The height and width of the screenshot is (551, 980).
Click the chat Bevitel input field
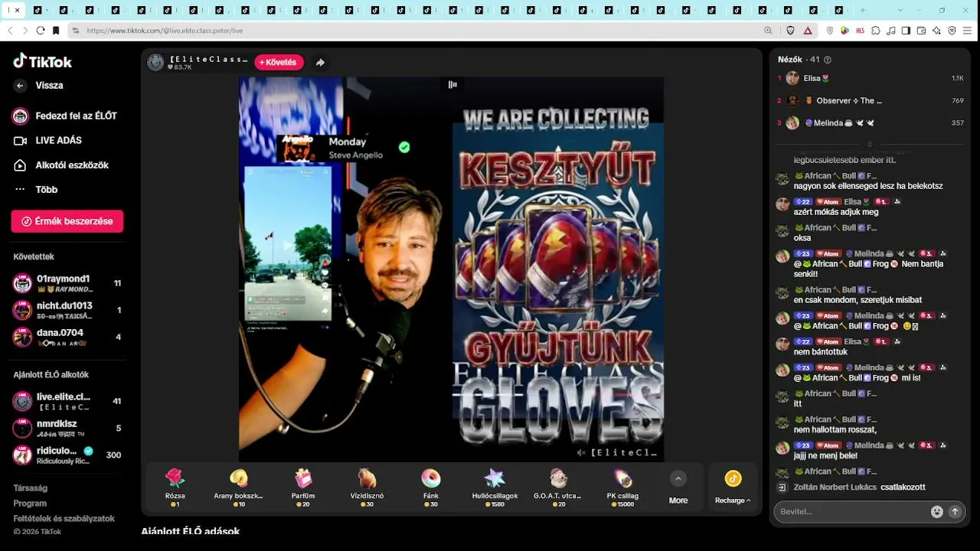click(850, 511)
